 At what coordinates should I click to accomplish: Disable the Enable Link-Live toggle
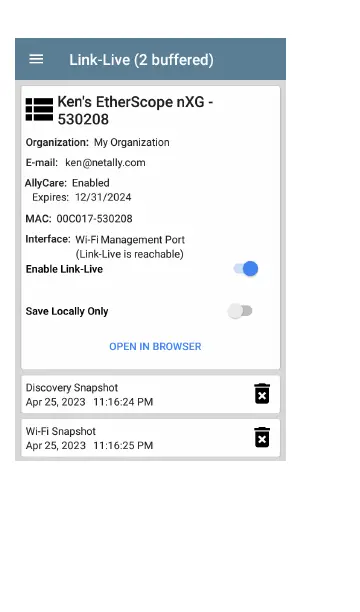(246, 269)
